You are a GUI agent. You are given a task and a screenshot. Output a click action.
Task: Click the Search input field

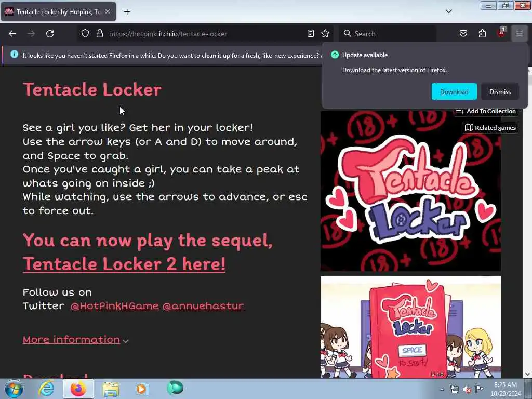coord(388,34)
